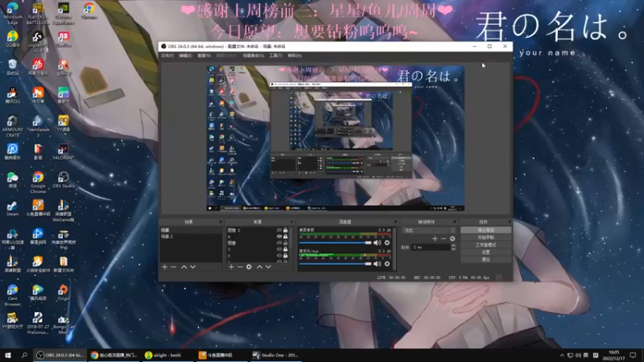The width and height of the screenshot is (644, 362).
Task: Open the OBS Studio desktop shortcut
Action: click(x=64, y=179)
